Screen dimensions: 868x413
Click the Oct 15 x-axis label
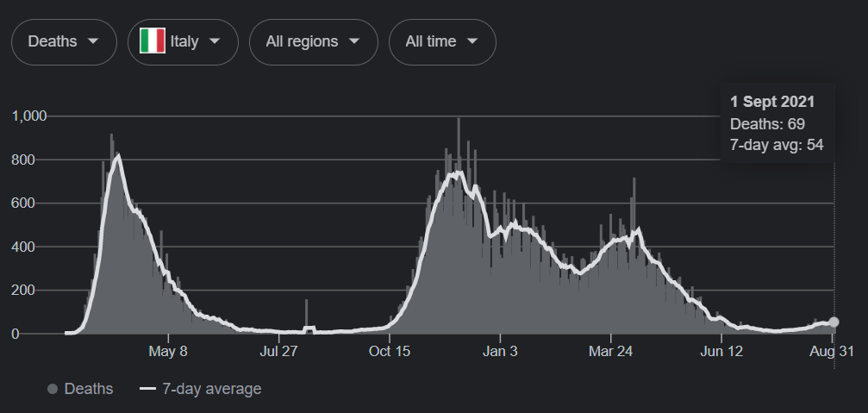tap(390, 352)
